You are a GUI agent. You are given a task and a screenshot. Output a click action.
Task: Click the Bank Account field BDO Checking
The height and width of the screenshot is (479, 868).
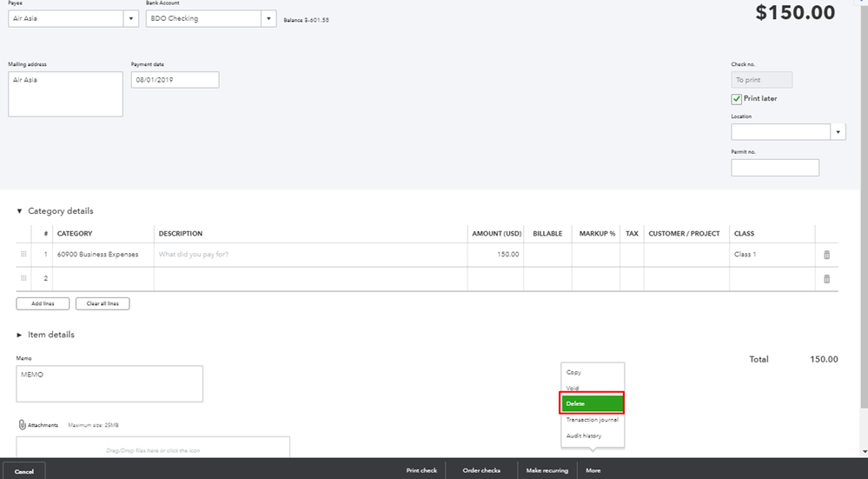[x=203, y=18]
